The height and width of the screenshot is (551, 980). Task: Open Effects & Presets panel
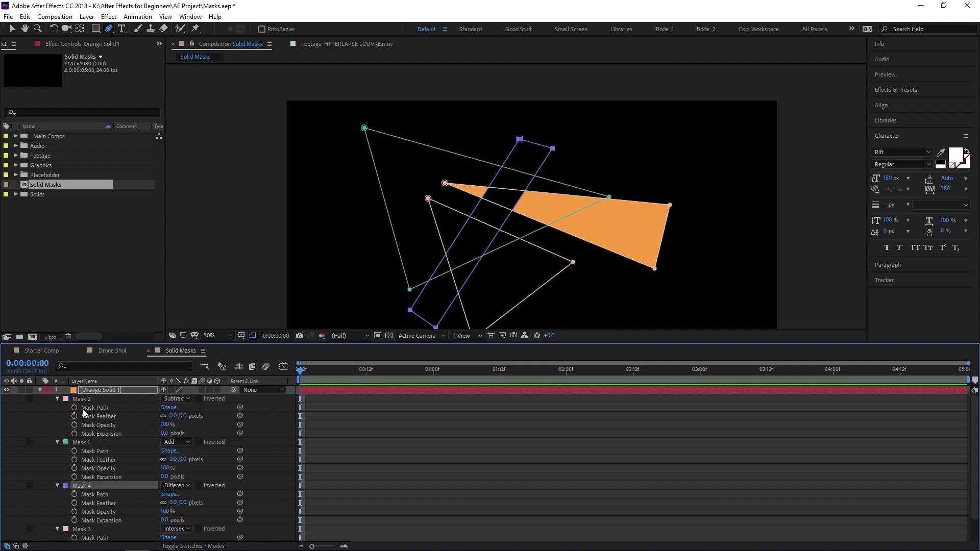click(x=895, y=90)
